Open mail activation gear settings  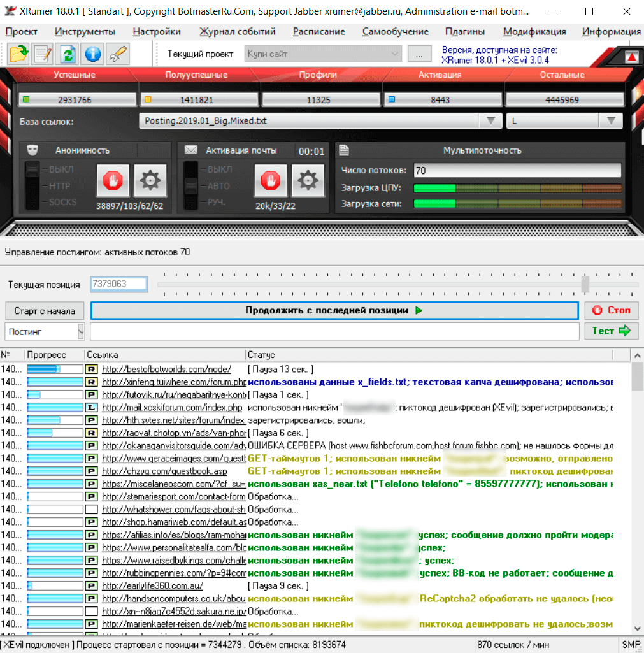308,181
